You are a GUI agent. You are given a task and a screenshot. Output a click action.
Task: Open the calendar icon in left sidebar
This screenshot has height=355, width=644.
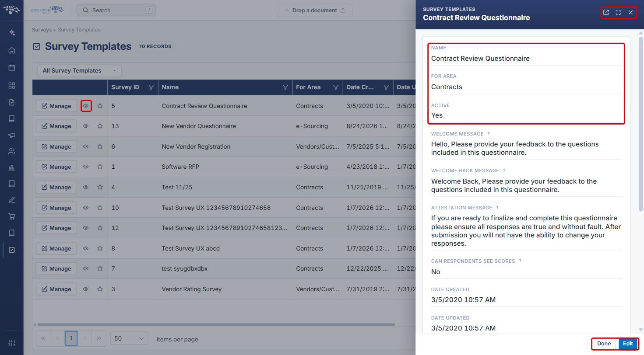pos(12,68)
